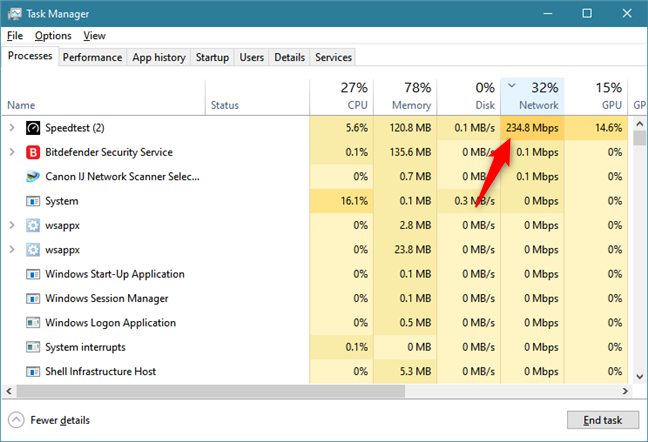
Task: Click the horizontal scrollbar left arrow
Action: point(9,391)
